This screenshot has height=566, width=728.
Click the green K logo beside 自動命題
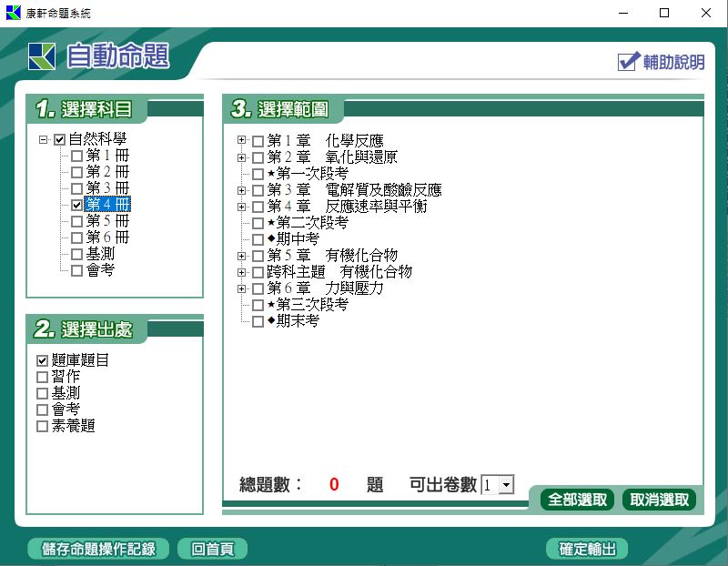(x=42, y=56)
